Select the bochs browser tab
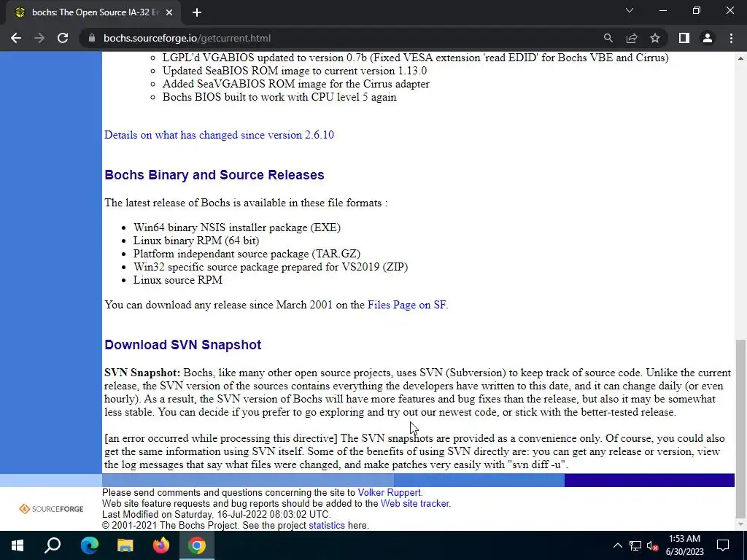This screenshot has width=747, height=560. pos(93,13)
